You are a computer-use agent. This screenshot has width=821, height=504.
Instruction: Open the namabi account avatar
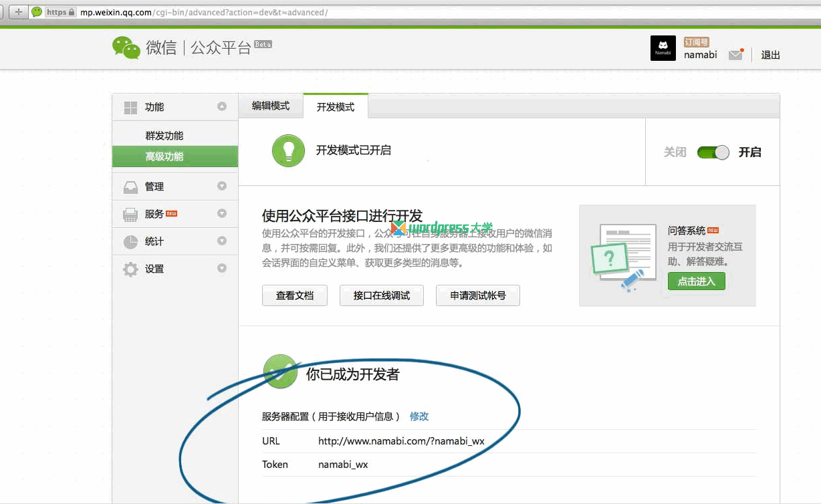tap(663, 48)
